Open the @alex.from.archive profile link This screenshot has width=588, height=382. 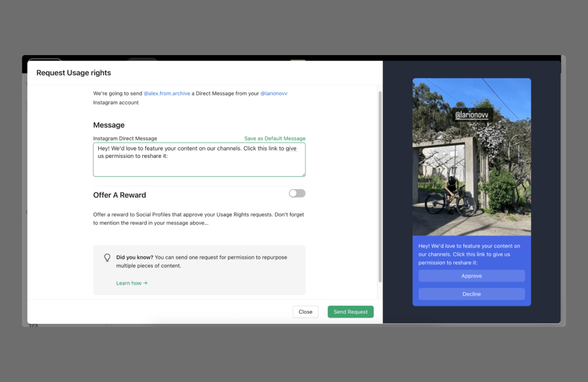coord(167,93)
